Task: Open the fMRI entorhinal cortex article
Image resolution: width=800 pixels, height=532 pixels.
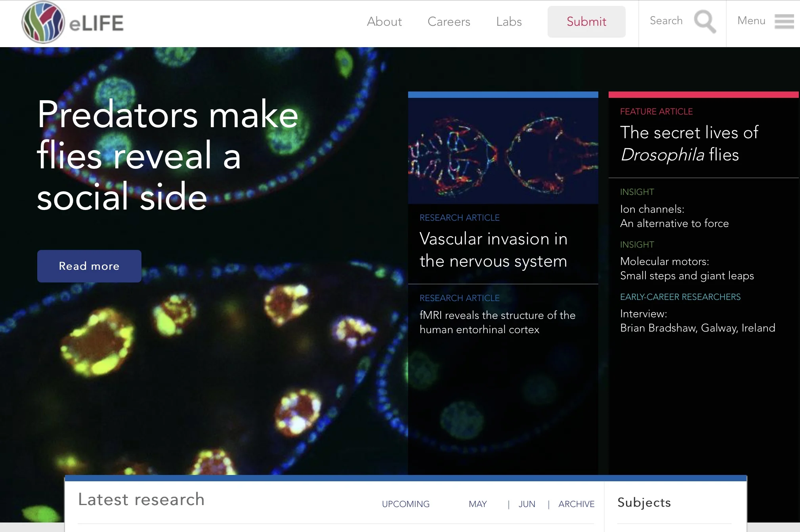Action: coord(497,322)
